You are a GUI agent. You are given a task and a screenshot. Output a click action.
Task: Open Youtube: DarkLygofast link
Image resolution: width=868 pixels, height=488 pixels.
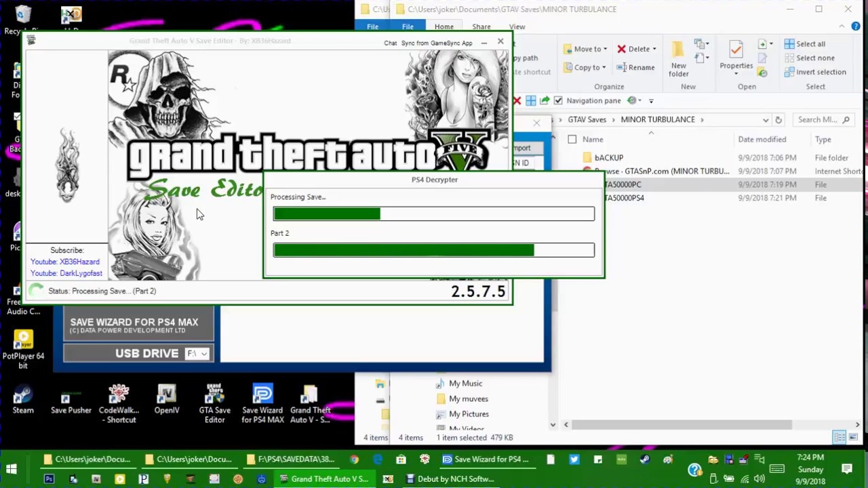(66, 273)
